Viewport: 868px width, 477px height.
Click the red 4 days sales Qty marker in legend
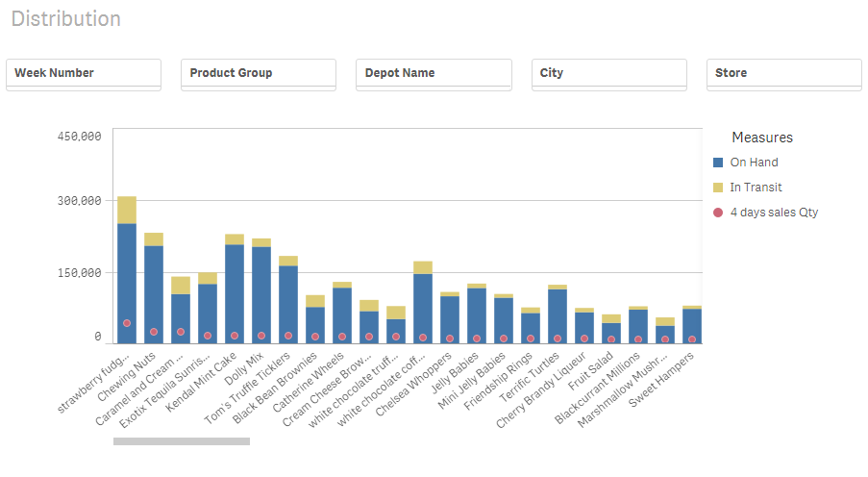717,213
